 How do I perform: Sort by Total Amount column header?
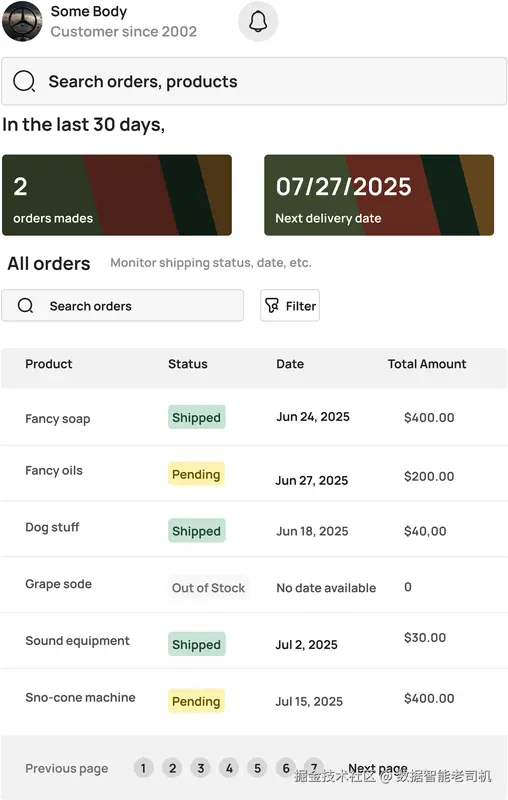pyautogui.click(x=427, y=364)
